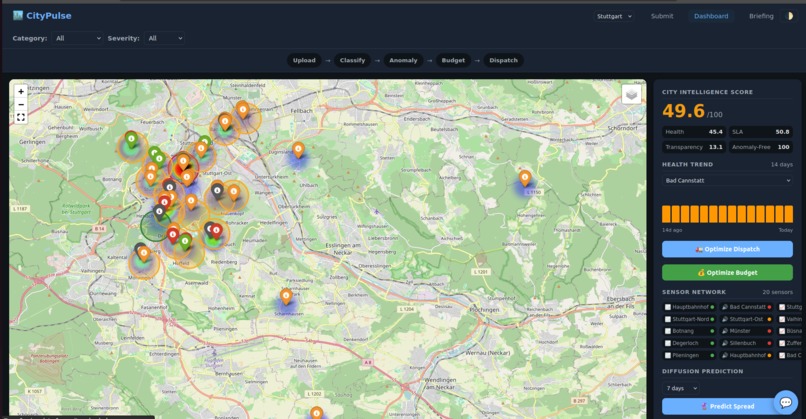Go to the Submit page
The width and height of the screenshot is (806, 419).
pos(662,16)
